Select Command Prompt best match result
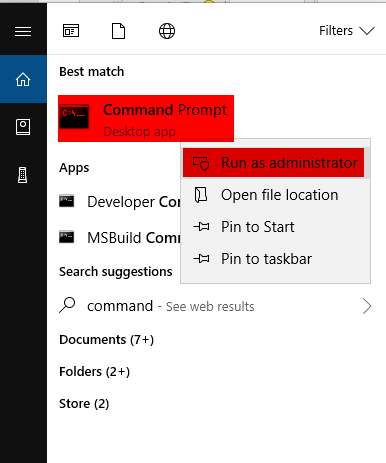Image resolution: width=386 pixels, height=463 pixels. click(x=146, y=119)
